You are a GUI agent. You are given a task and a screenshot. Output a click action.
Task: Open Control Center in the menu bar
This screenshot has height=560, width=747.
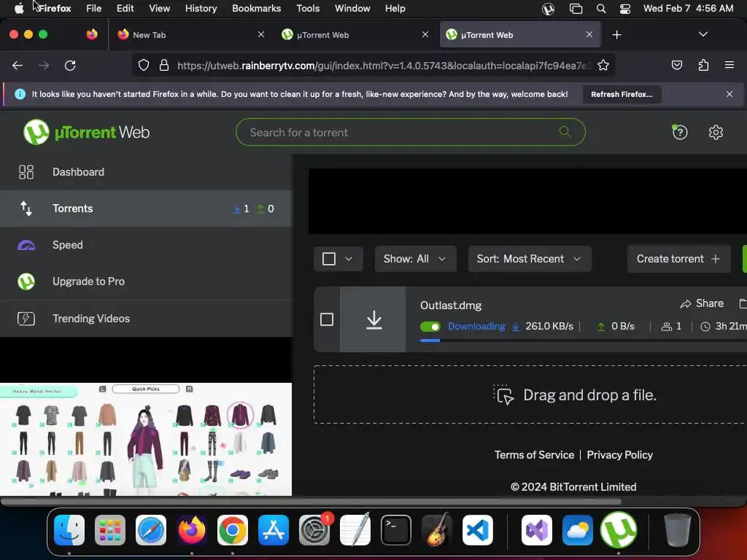(625, 9)
